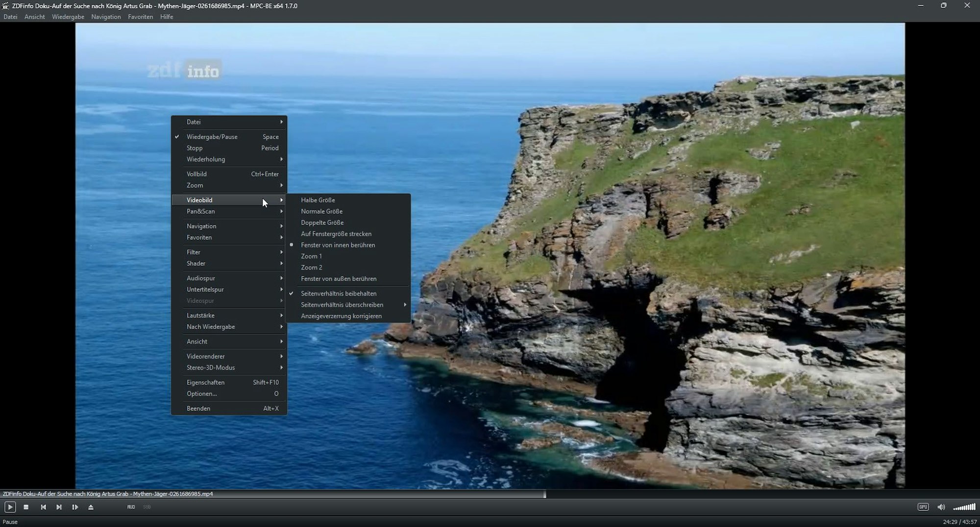Open the 'Seitenverhältnis überschreiben' submenu
The height and width of the screenshot is (527, 980).
click(x=342, y=304)
